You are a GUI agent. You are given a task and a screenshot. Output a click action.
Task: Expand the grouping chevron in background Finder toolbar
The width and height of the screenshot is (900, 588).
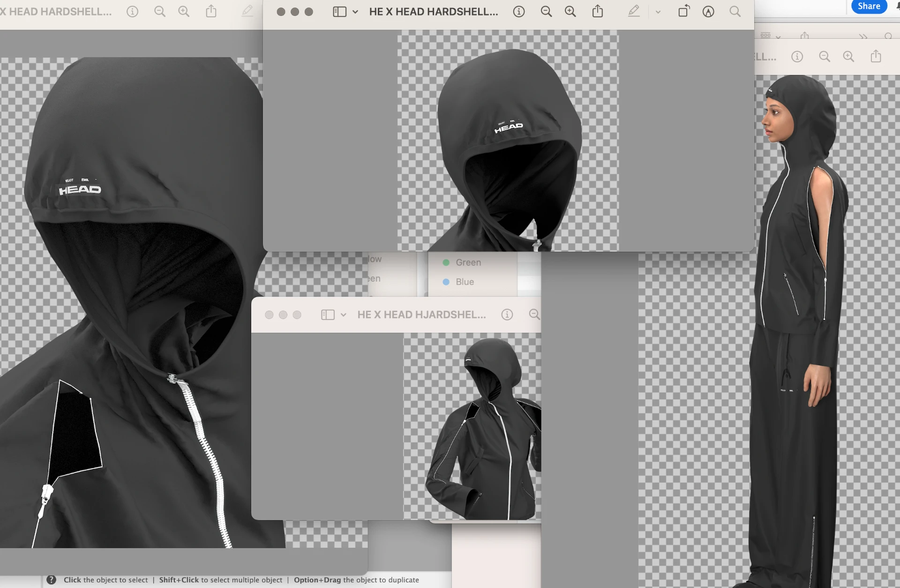tap(778, 37)
